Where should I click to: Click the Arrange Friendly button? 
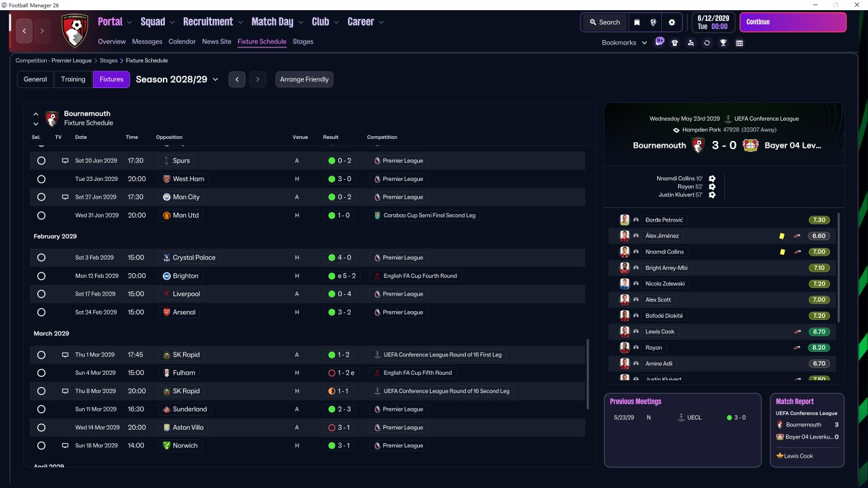[x=304, y=79]
